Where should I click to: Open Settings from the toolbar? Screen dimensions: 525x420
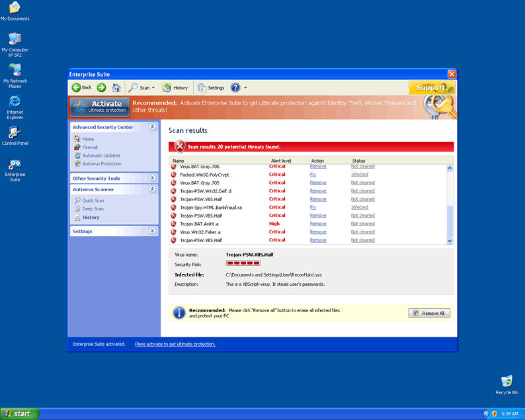coord(211,87)
